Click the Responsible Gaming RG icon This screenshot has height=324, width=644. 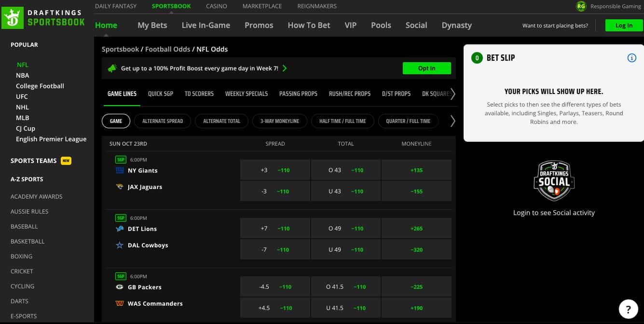tap(581, 6)
